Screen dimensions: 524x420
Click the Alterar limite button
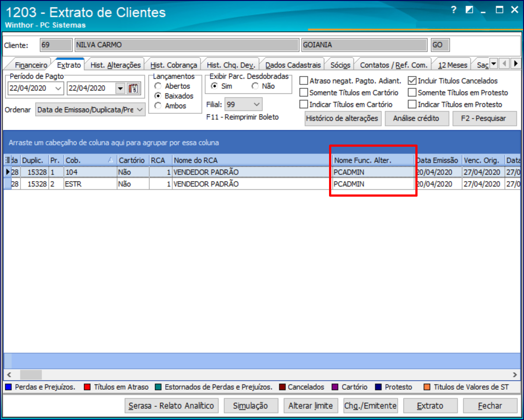point(311,406)
